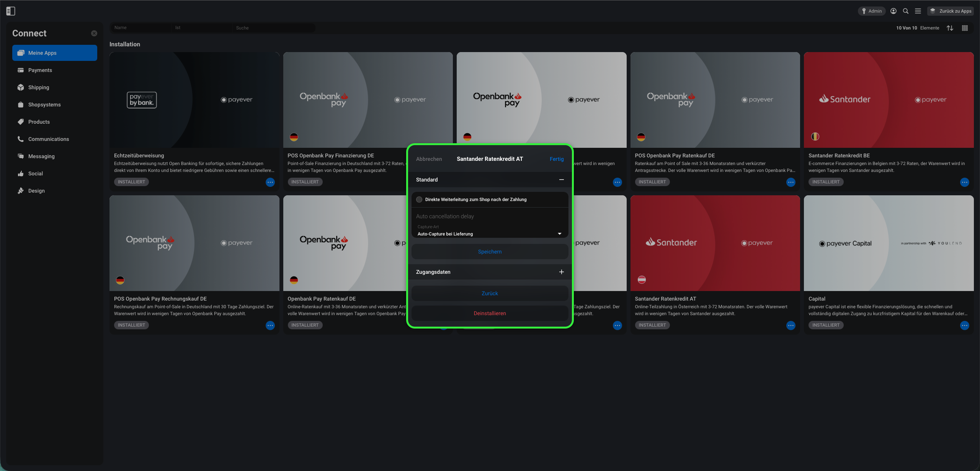Screen dimensions: 980x471
Task: Switch to grid view layout icon
Action: click(965, 28)
